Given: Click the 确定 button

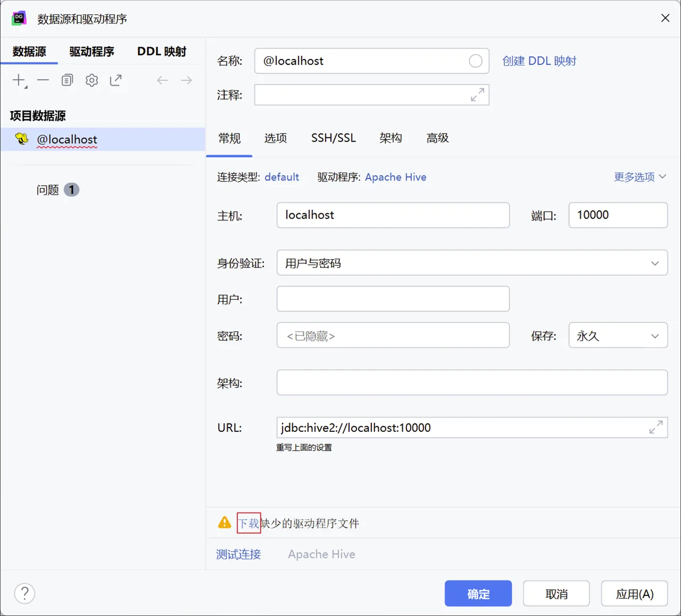Looking at the screenshot, I should tap(478, 594).
